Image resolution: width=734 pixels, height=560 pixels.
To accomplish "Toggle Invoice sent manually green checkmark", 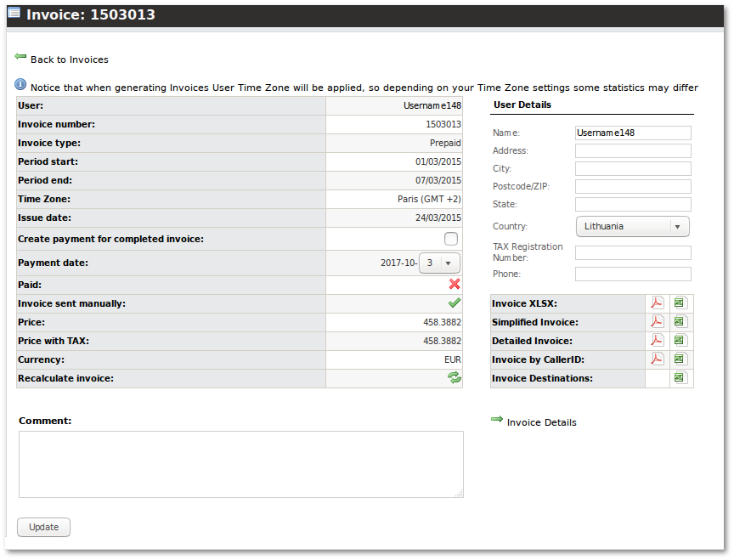I will pyautogui.click(x=455, y=303).
